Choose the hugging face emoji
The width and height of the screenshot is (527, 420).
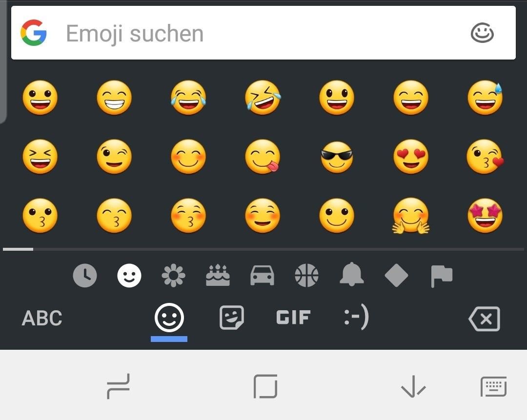tap(411, 216)
